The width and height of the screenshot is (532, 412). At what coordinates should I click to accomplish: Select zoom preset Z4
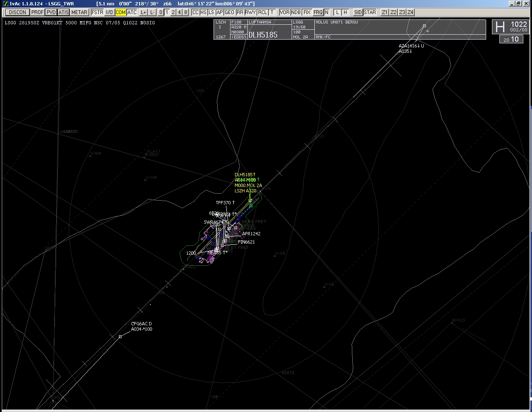410,12
